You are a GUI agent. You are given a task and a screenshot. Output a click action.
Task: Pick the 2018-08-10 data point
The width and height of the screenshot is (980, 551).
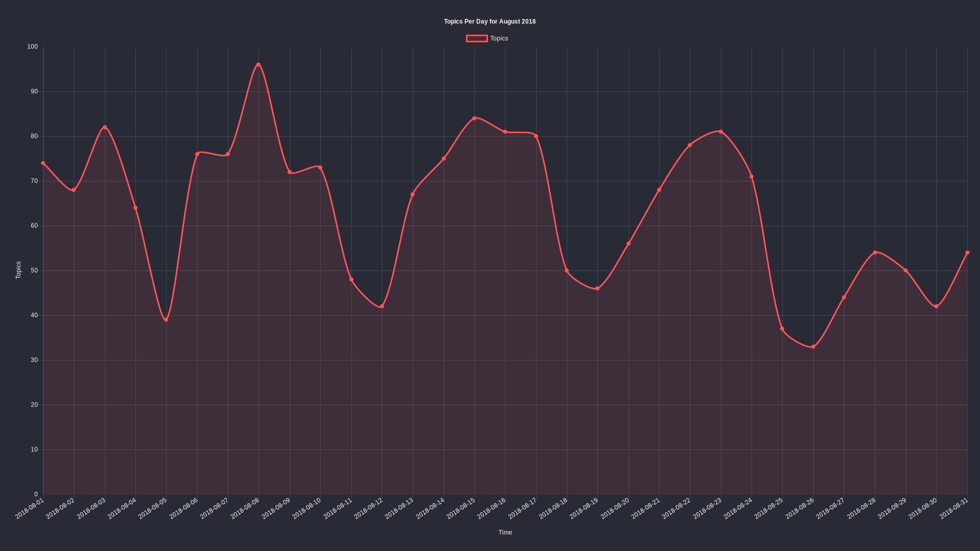click(x=320, y=167)
